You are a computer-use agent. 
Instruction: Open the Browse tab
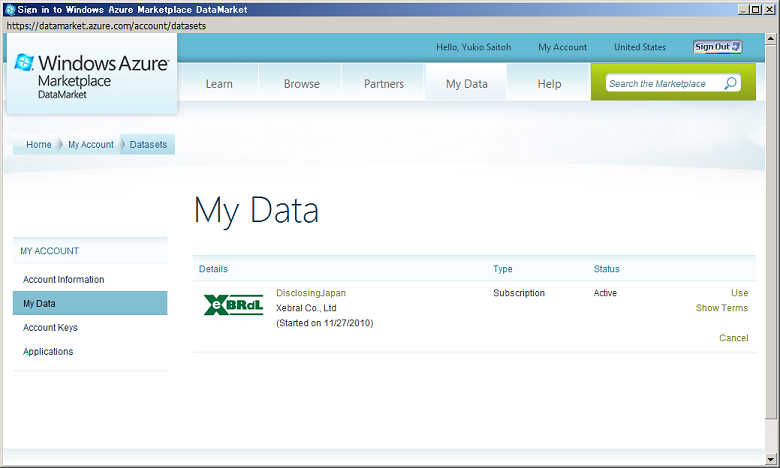click(x=301, y=84)
